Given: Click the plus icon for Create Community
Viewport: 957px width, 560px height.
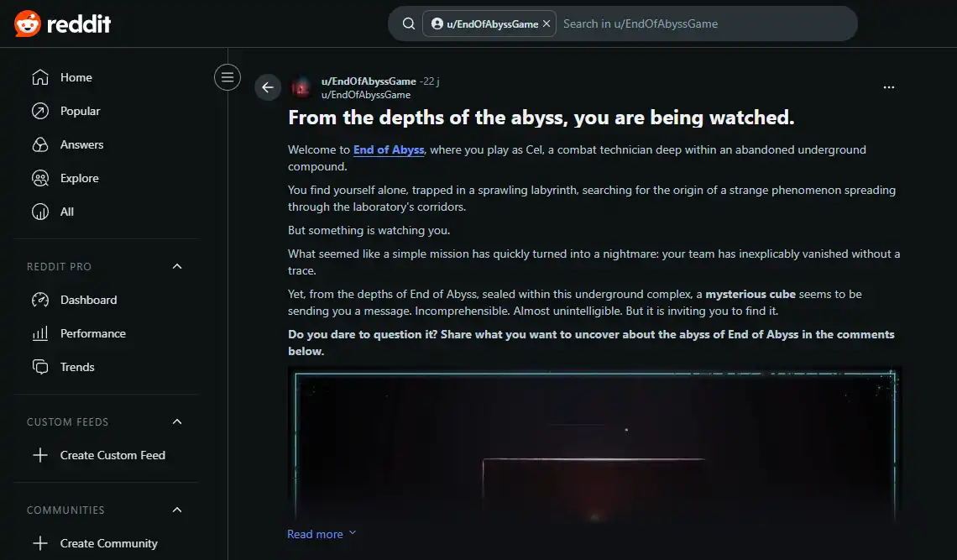Looking at the screenshot, I should click(40, 543).
